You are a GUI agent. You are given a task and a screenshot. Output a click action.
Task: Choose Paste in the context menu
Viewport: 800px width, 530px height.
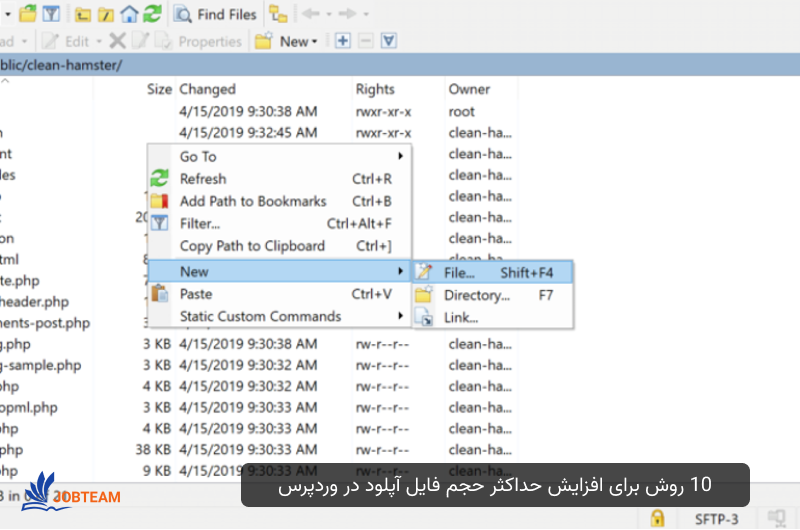coord(280,294)
